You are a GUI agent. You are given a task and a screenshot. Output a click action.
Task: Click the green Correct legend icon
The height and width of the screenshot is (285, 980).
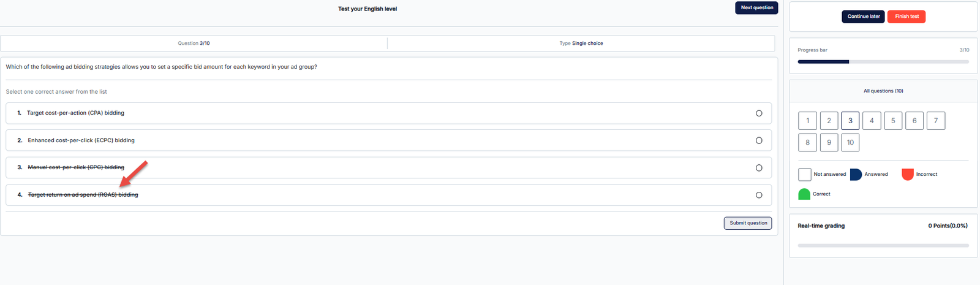tap(804, 194)
